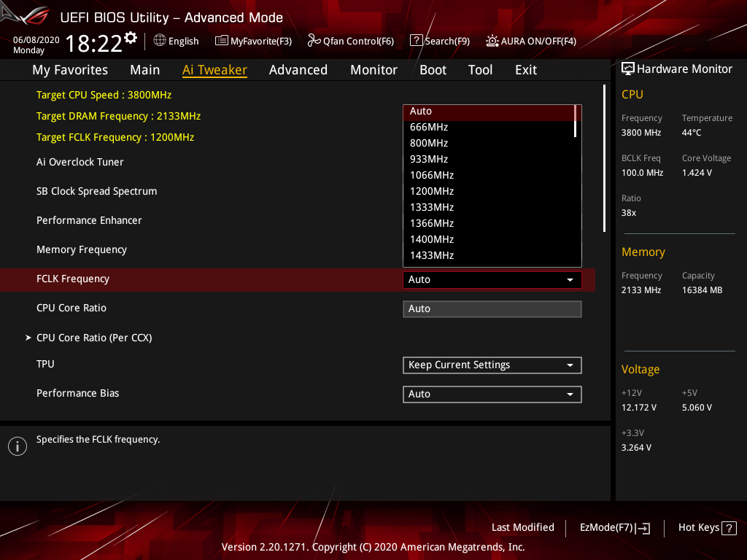Select 1200MHz FCLK option

(x=489, y=191)
